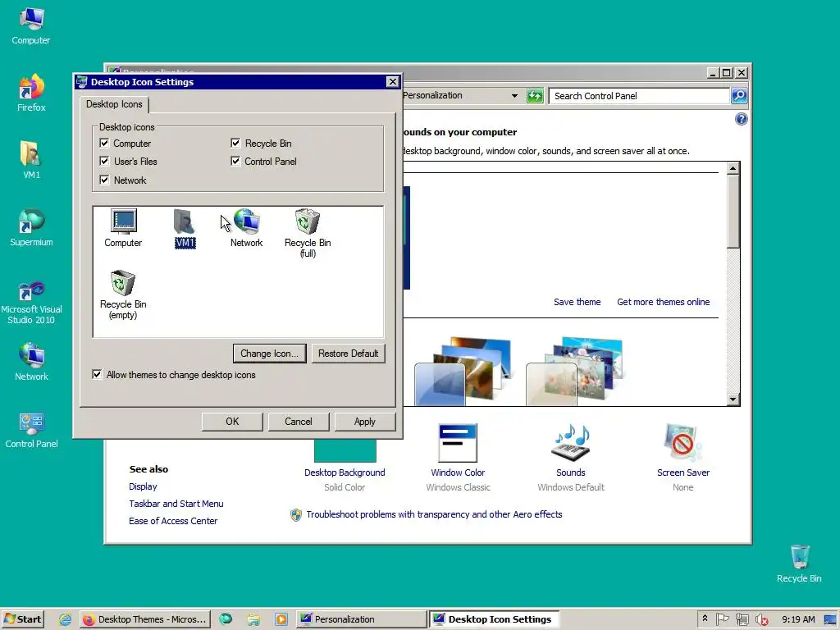Click Desktop Icon Settings taskbar button
The width and height of the screenshot is (840, 630).
pyautogui.click(x=493, y=619)
